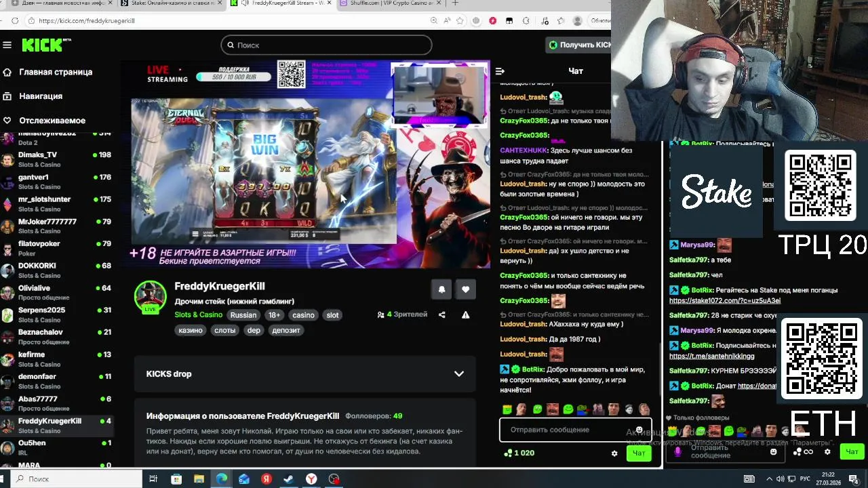Click t.me/santehnikkingg link in overlay chat
The width and height of the screenshot is (868, 488).
(711, 356)
